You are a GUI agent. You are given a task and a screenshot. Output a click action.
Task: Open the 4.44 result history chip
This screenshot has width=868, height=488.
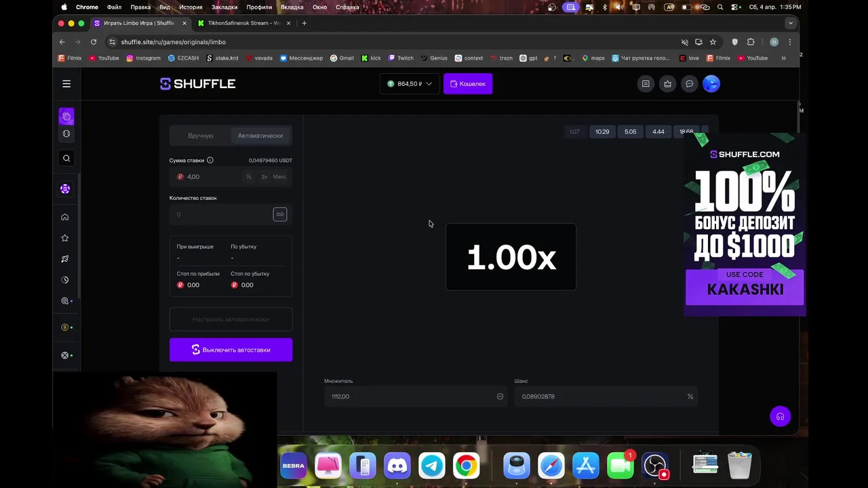pos(658,131)
